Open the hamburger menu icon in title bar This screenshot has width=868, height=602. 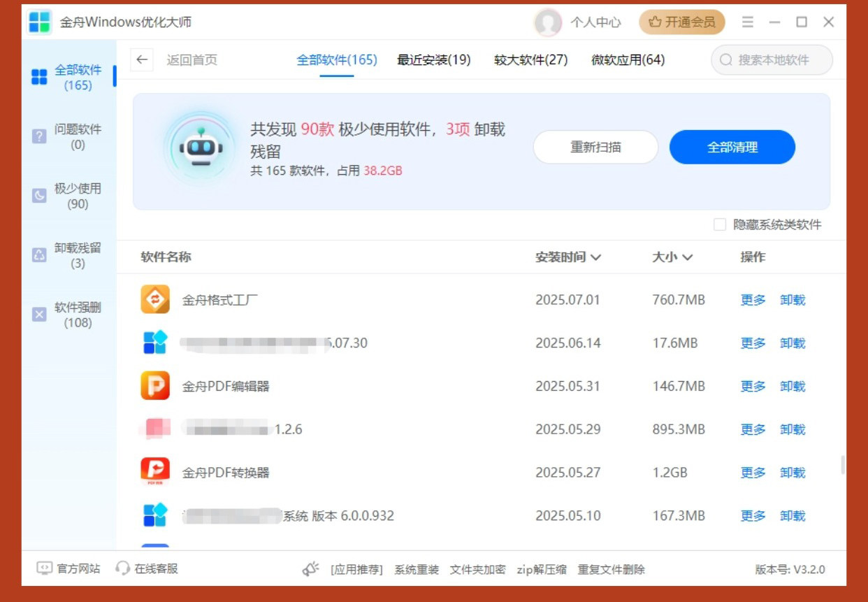(748, 22)
